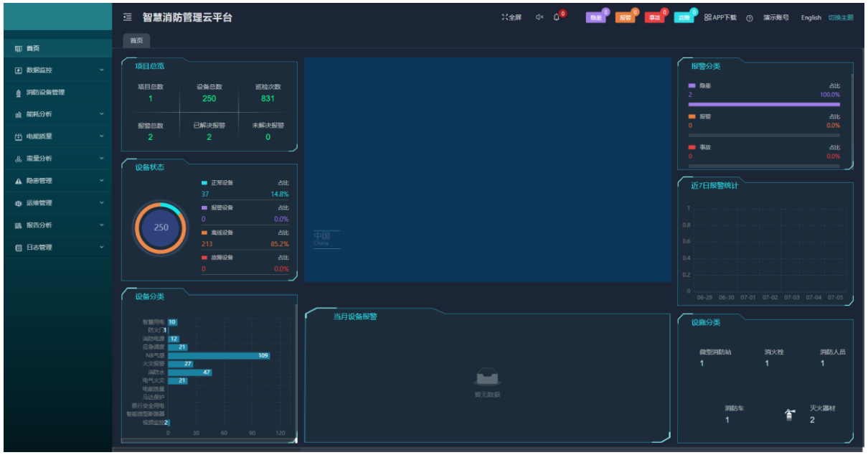The height and width of the screenshot is (455, 868).
Task: Click the 演示账号 account name
Action: [x=775, y=18]
